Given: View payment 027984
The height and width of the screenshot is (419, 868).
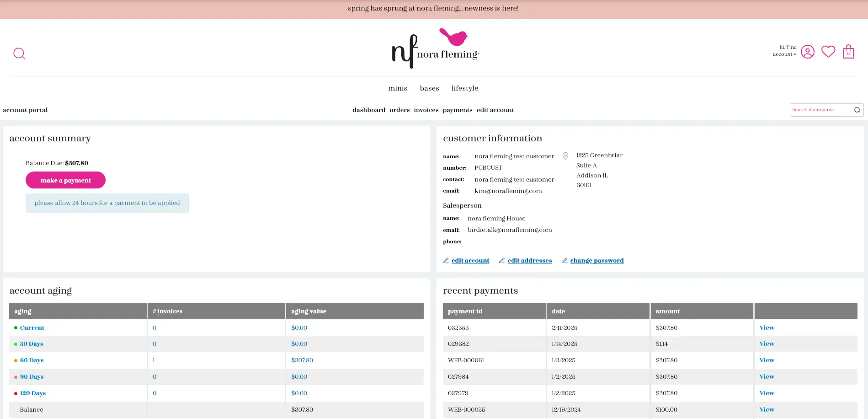Looking at the screenshot, I should [767, 377].
